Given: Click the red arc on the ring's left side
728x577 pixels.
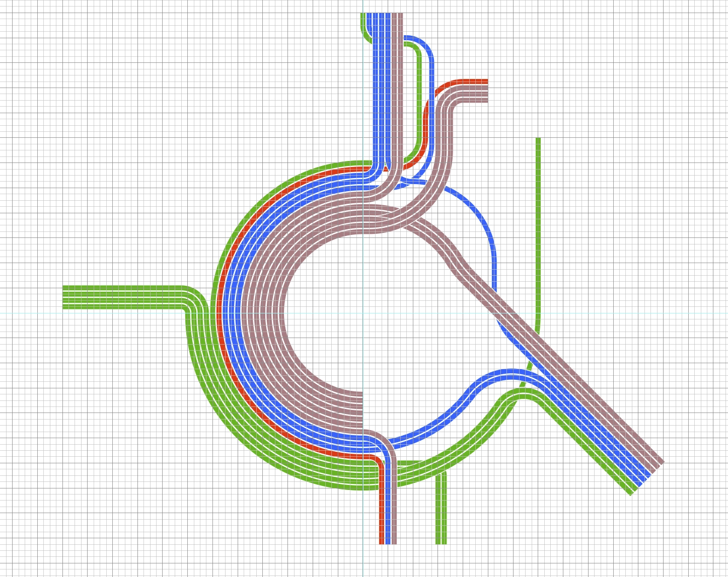Looking at the screenshot, I should (x=221, y=313).
